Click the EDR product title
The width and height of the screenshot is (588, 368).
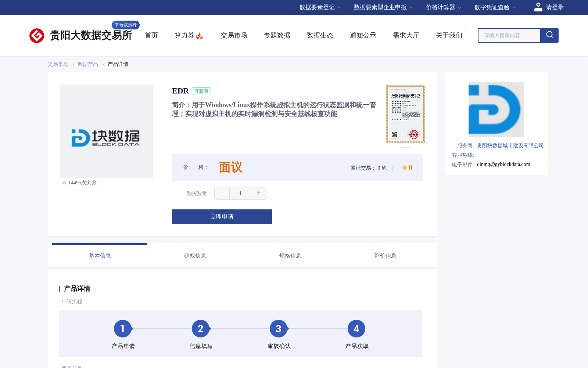point(180,91)
